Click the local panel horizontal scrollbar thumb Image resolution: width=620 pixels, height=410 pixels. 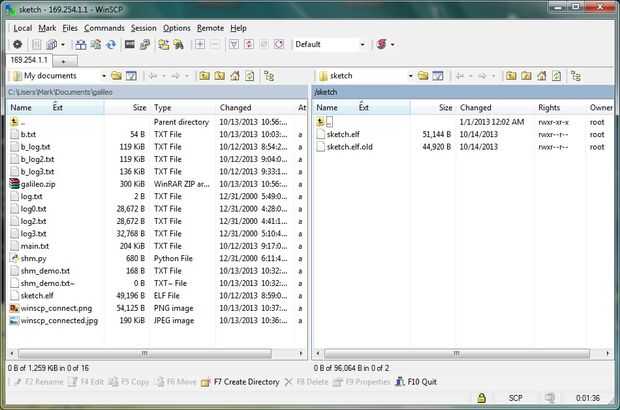point(145,353)
